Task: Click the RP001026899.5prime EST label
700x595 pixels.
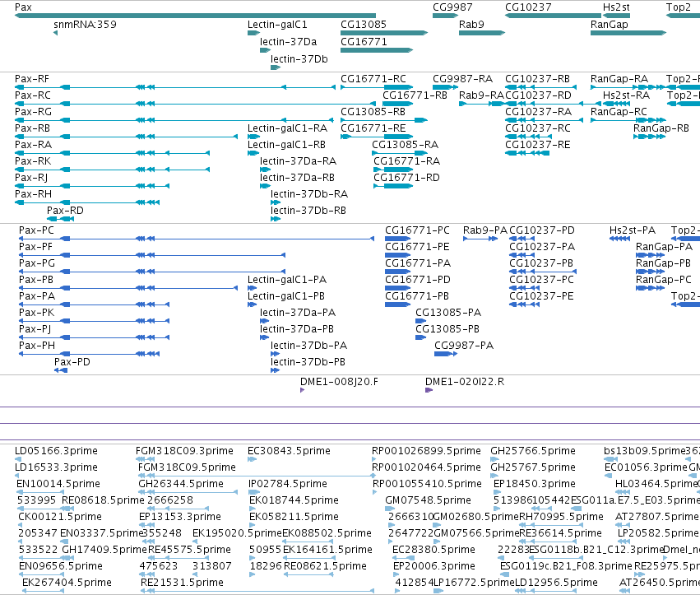Action: point(426,451)
